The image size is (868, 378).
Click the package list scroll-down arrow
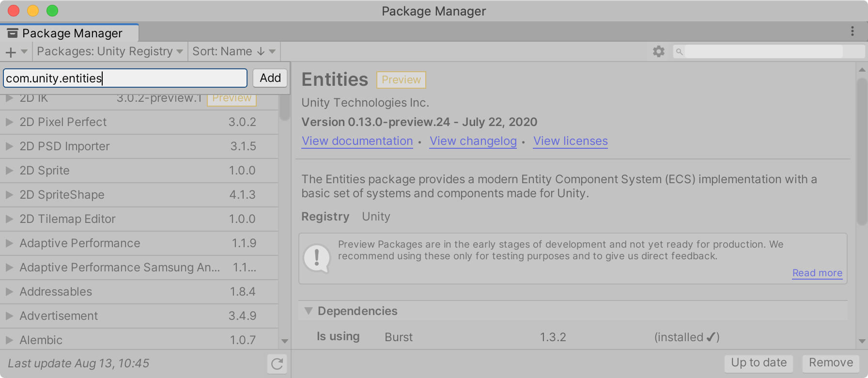pyautogui.click(x=285, y=341)
